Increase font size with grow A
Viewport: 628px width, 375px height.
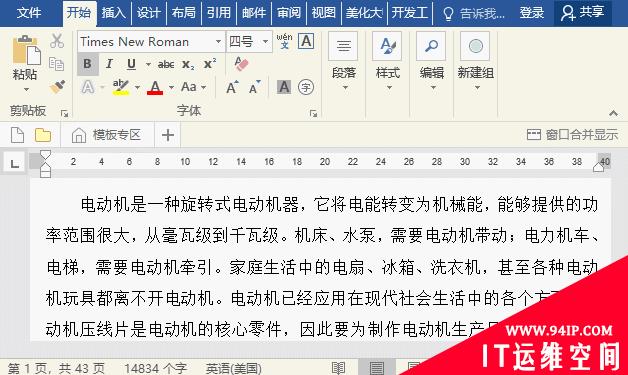click(232, 87)
